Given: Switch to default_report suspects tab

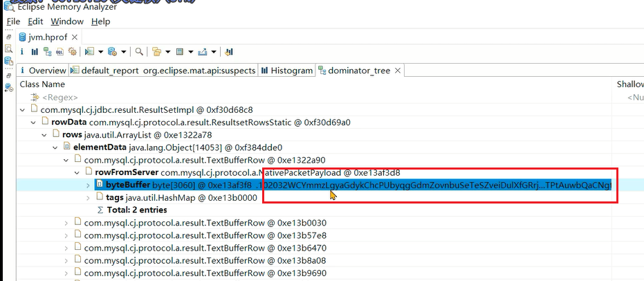Looking at the screenshot, I should coord(163,71).
